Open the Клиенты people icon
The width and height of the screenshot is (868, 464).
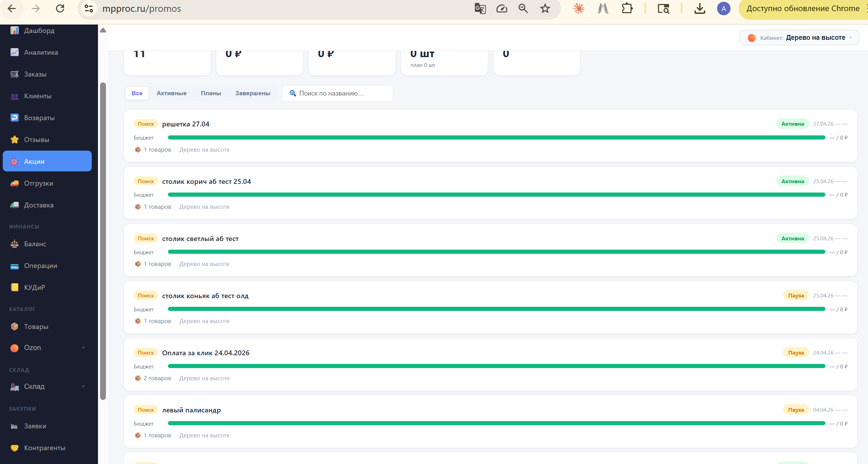(x=15, y=96)
